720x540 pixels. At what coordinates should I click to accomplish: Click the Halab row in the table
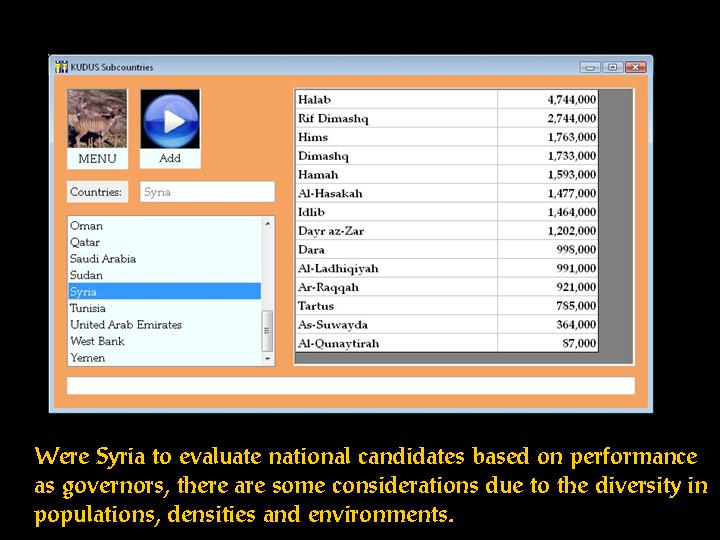[395, 100]
